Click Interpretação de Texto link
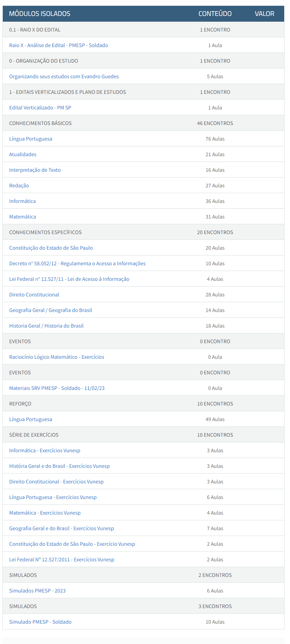This screenshot has height=644, width=290. pyautogui.click(x=35, y=170)
